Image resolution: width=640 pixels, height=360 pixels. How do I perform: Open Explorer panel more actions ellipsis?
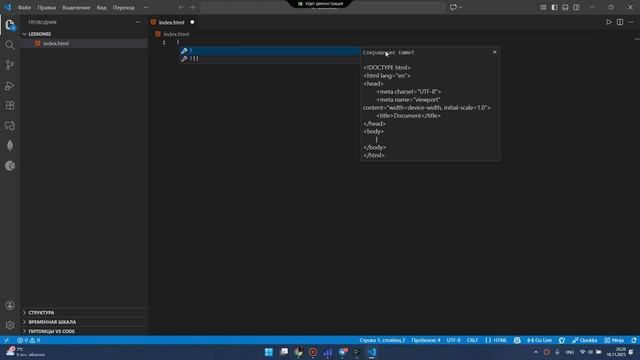[x=138, y=22]
